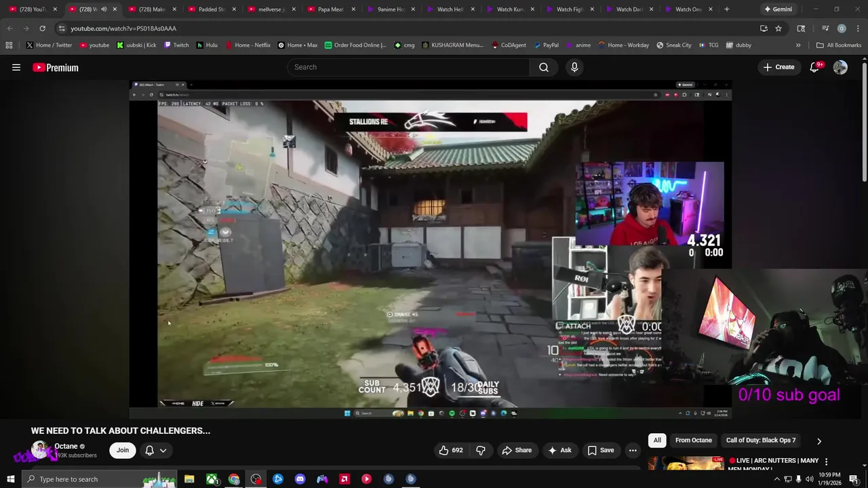Open the Home - Netflix bookmark

(248, 45)
